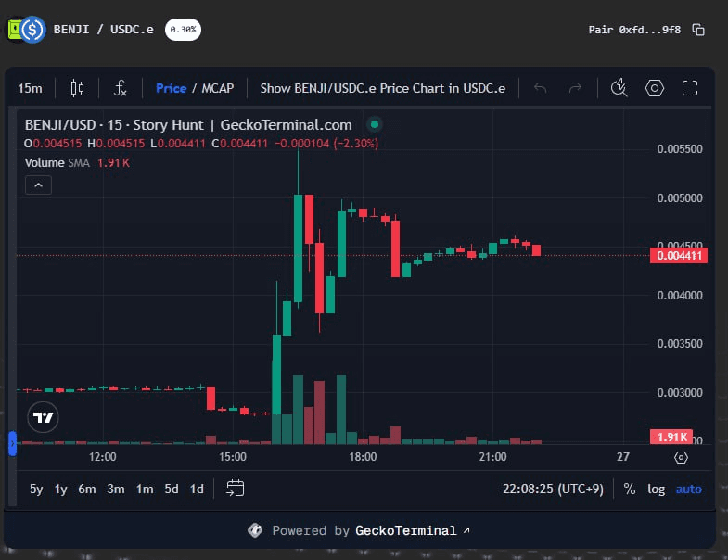Redo the chart action
This screenshot has width=728, height=560.
(575, 88)
